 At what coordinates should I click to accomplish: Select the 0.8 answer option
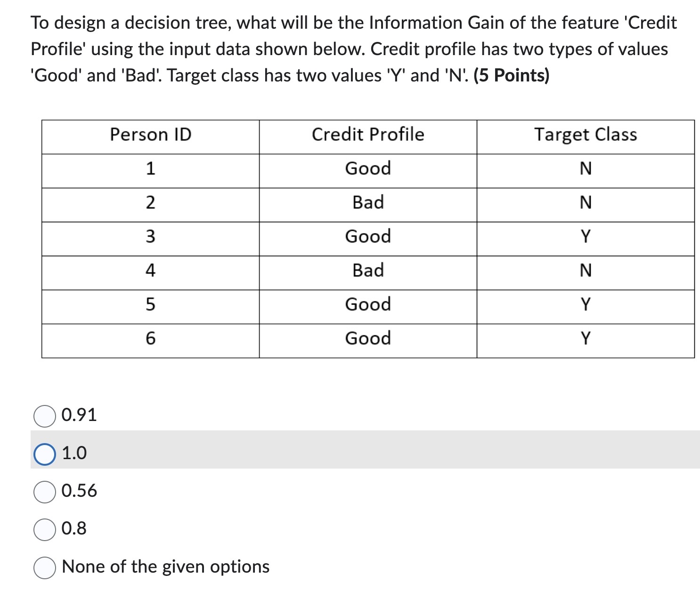(x=45, y=529)
